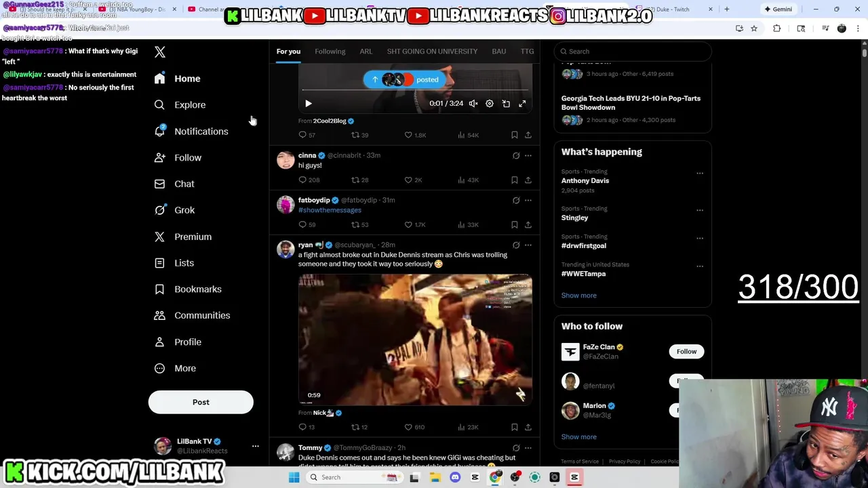Bookmark the 2Cool2Blog video post
Viewport: 868px width, 488px height.
(x=515, y=135)
